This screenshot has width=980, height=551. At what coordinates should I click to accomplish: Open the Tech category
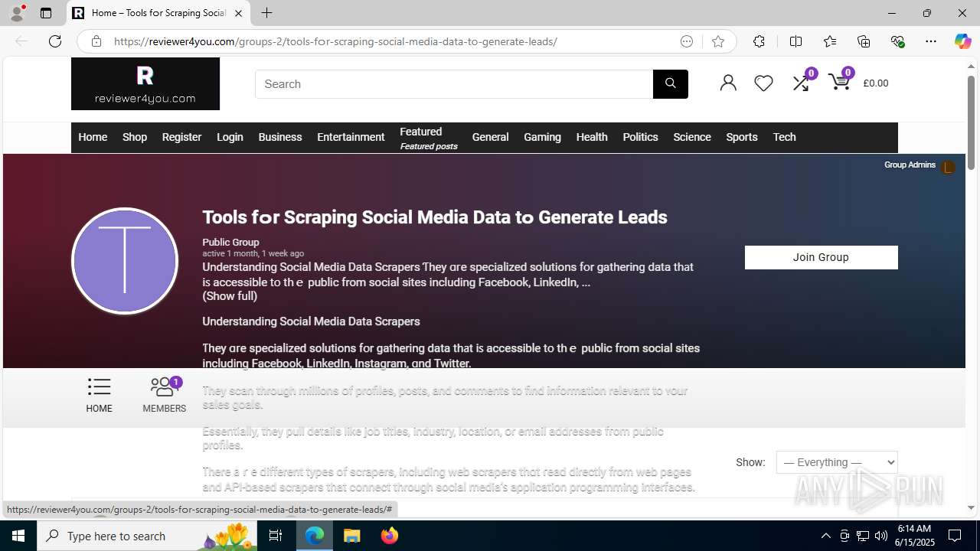[x=784, y=137]
